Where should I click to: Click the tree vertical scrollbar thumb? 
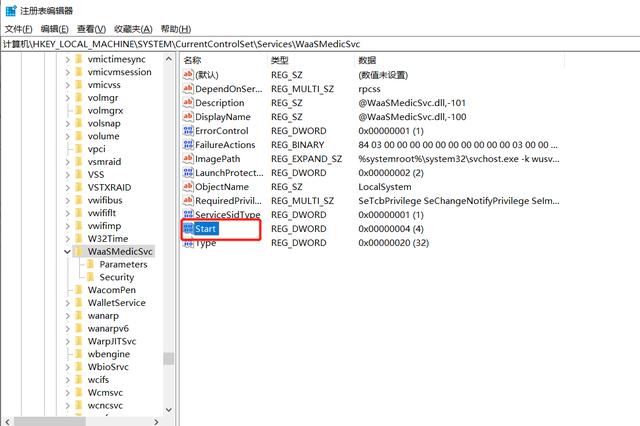coord(169,358)
